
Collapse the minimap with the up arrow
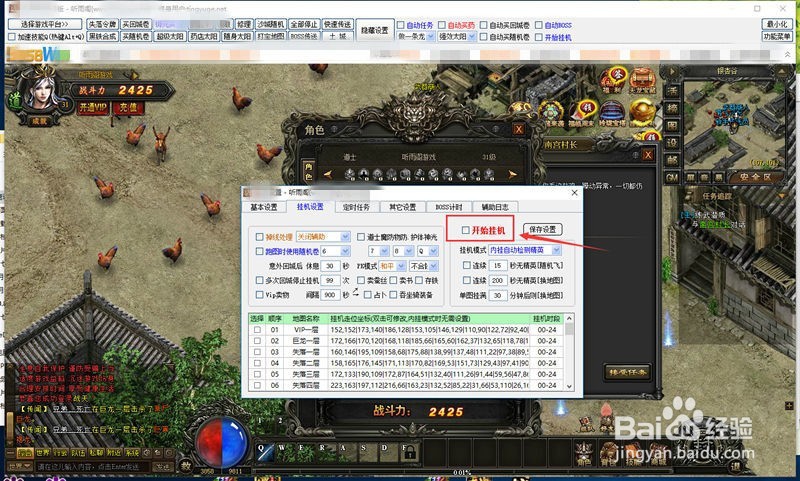click(x=782, y=71)
